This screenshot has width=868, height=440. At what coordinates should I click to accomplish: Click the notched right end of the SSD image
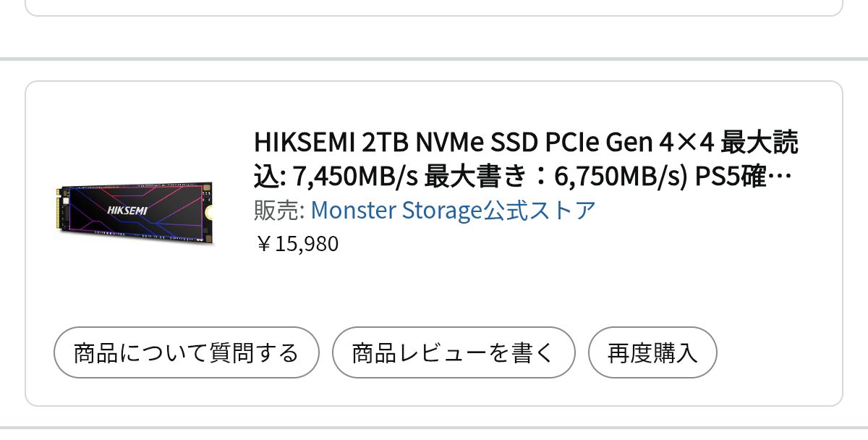pyautogui.click(x=209, y=212)
